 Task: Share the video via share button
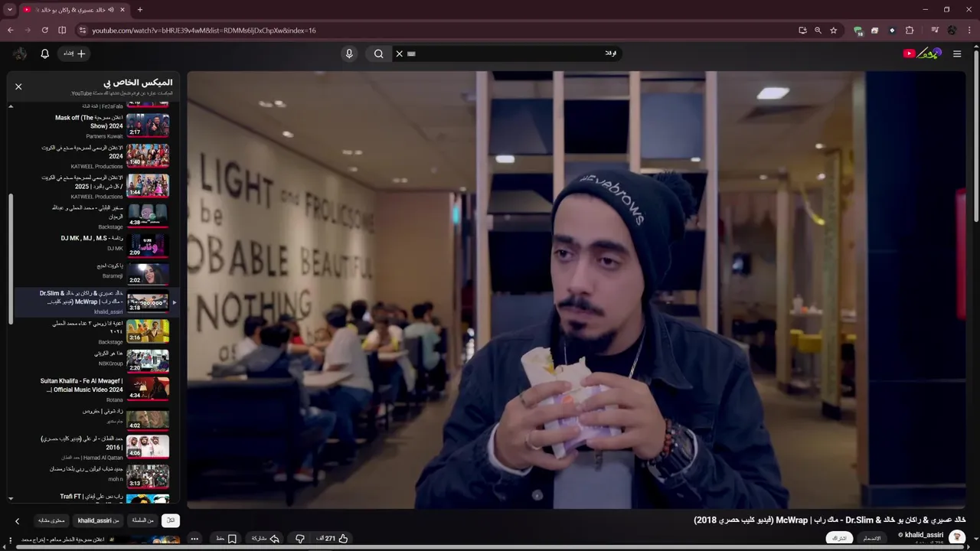tap(264, 539)
